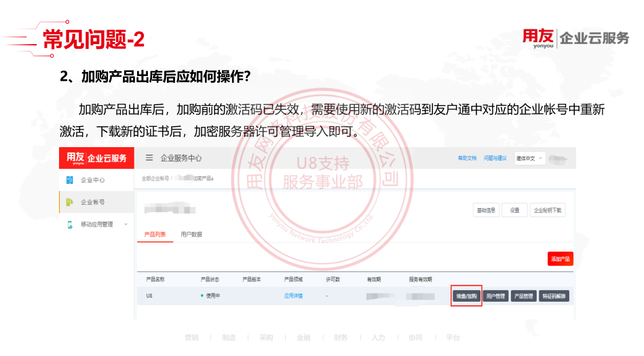Click the 用友 企业云服务 logo in the red header

click(x=96, y=158)
